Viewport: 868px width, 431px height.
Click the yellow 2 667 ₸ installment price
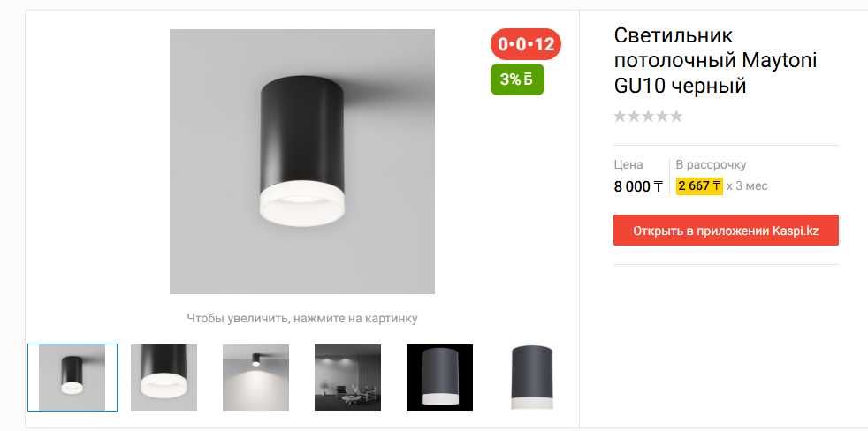[699, 185]
